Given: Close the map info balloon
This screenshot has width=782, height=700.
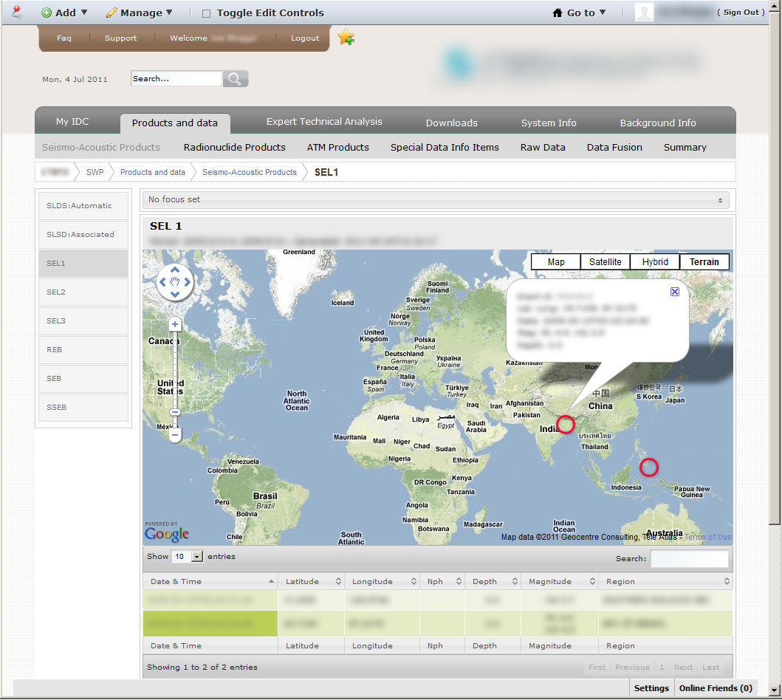Looking at the screenshot, I should pyautogui.click(x=675, y=292).
